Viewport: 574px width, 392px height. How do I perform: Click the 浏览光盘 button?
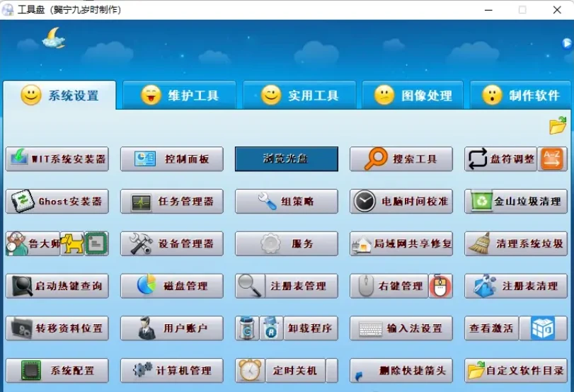coord(286,158)
